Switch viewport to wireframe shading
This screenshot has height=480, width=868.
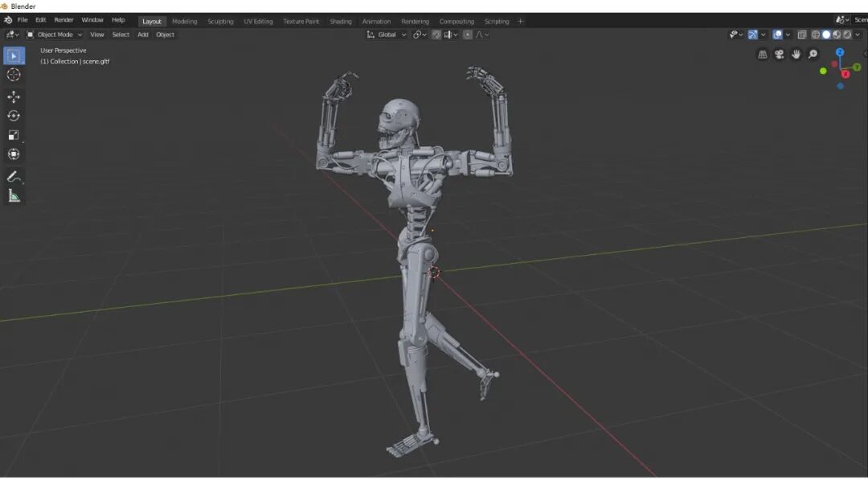pos(816,35)
